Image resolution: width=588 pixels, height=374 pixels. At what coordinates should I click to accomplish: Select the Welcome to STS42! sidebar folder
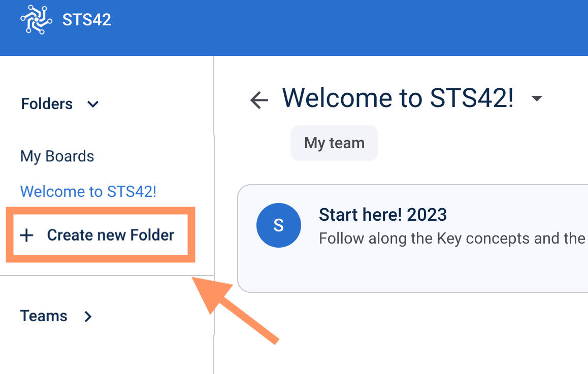pos(88,192)
